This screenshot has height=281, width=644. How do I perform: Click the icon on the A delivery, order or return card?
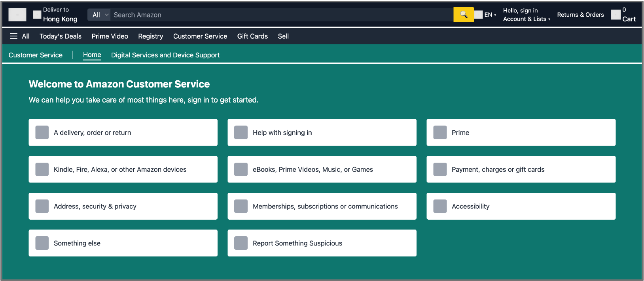tap(42, 133)
